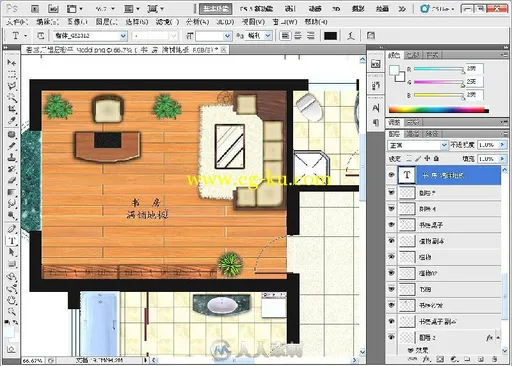512x366 pixels.
Task: Open the font size dropdown
Action: (227, 36)
